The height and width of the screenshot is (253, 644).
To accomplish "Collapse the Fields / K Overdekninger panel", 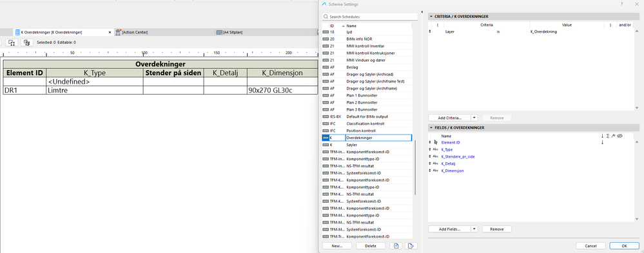I will 431,127.
